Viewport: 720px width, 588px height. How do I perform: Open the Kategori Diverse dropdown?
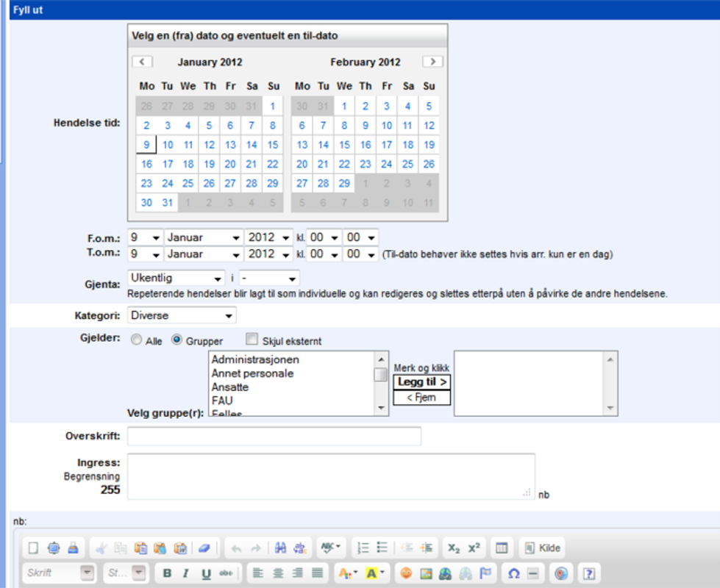coord(182,315)
